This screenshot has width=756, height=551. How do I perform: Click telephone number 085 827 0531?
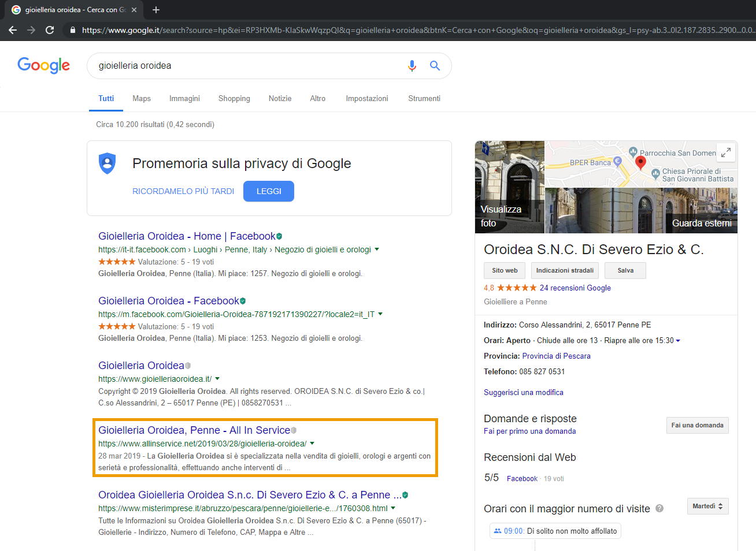coord(542,371)
